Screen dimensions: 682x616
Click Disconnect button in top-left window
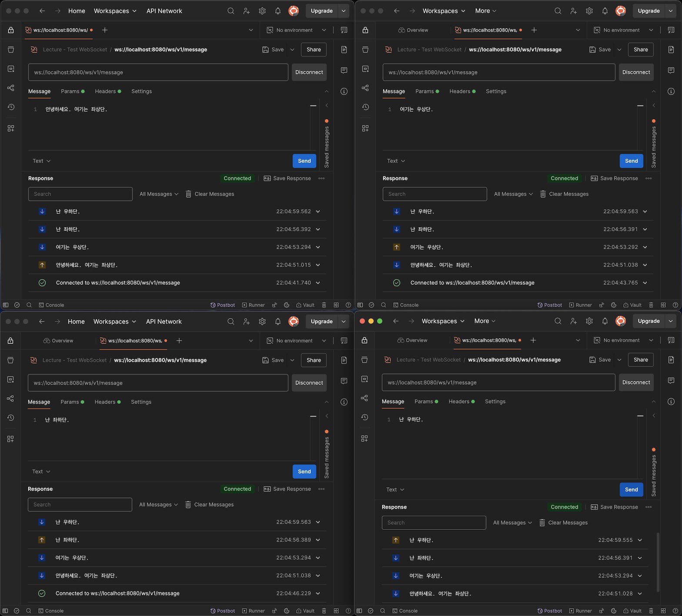coord(309,72)
